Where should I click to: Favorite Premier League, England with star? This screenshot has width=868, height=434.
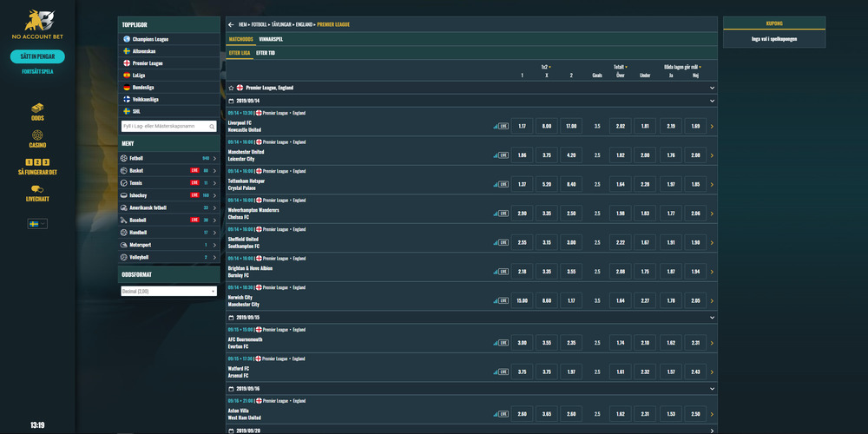click(x=232, y=88)
